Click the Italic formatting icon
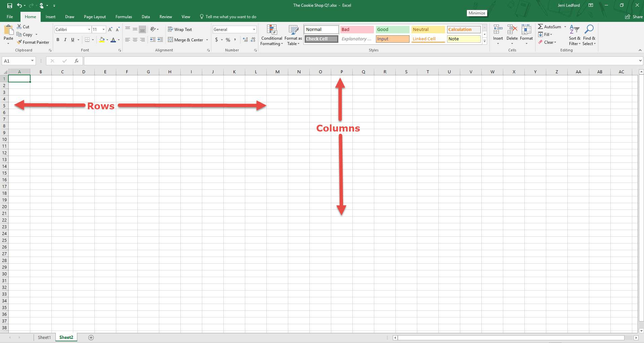 (x=65, y=40)
